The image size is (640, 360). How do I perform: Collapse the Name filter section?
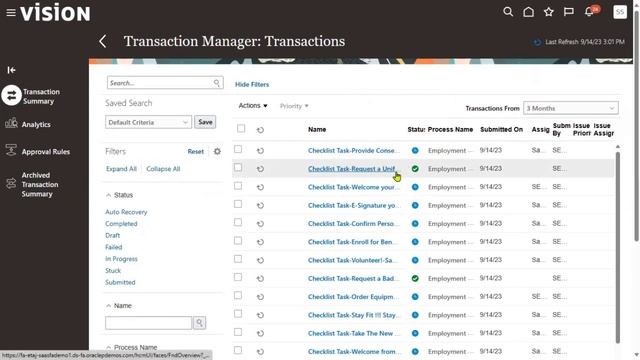(109, 306)
